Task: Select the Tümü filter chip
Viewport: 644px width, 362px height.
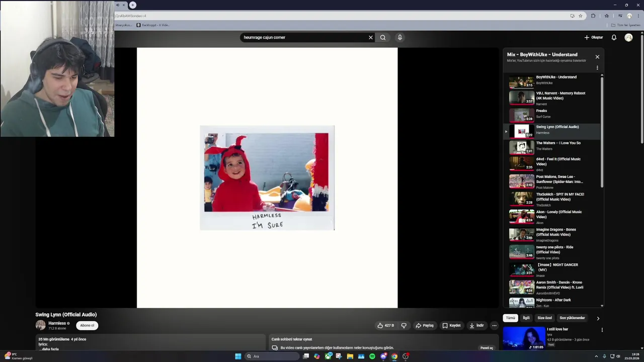Action: click(x=510, y=318)
